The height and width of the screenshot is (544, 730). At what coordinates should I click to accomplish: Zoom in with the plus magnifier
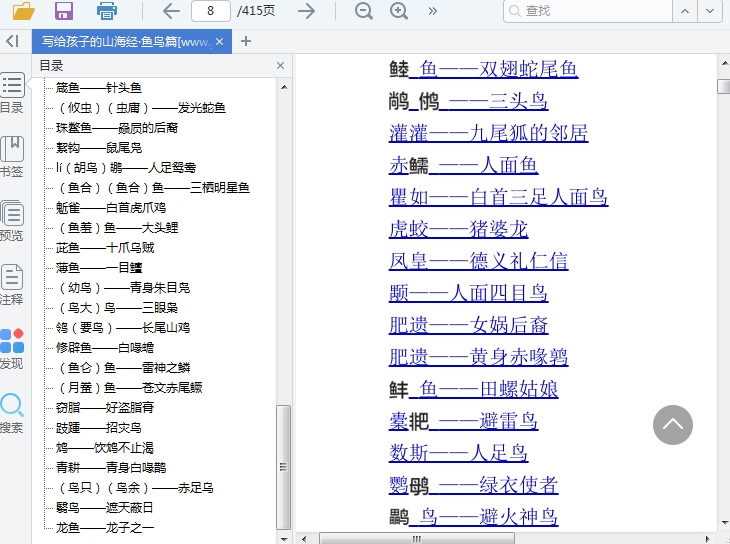[399, 11]
